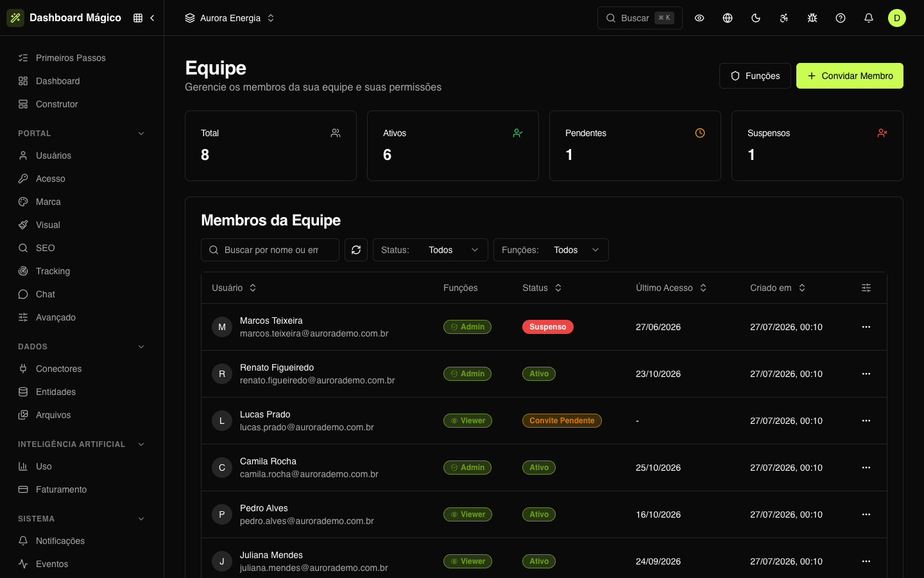Open notifications bell in top bar
This screenshot has width=924, height=578.
pyautogui.click(x=869, y=18)
